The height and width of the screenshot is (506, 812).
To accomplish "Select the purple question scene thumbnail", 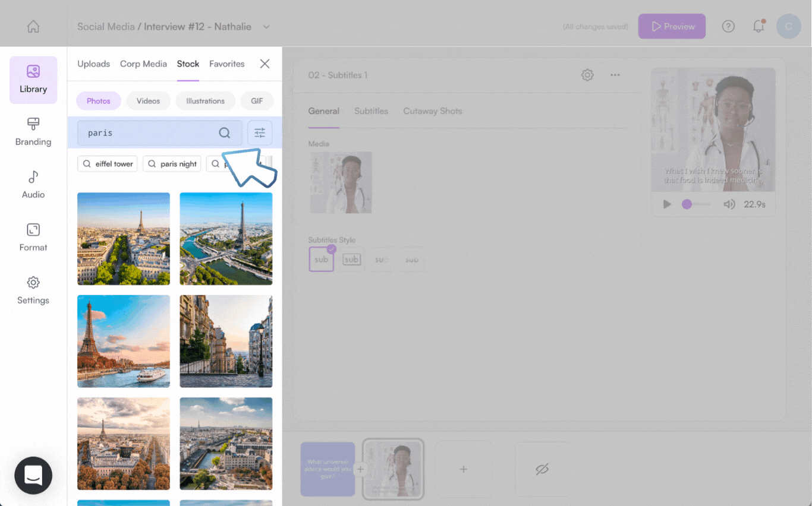I will coord(328,469).
